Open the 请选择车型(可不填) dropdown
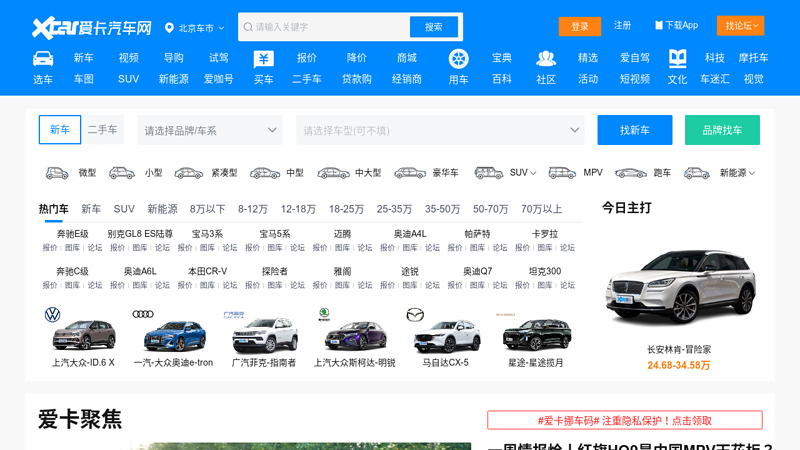The width and height of the screenshot is (800, 450). coord(440,130)
